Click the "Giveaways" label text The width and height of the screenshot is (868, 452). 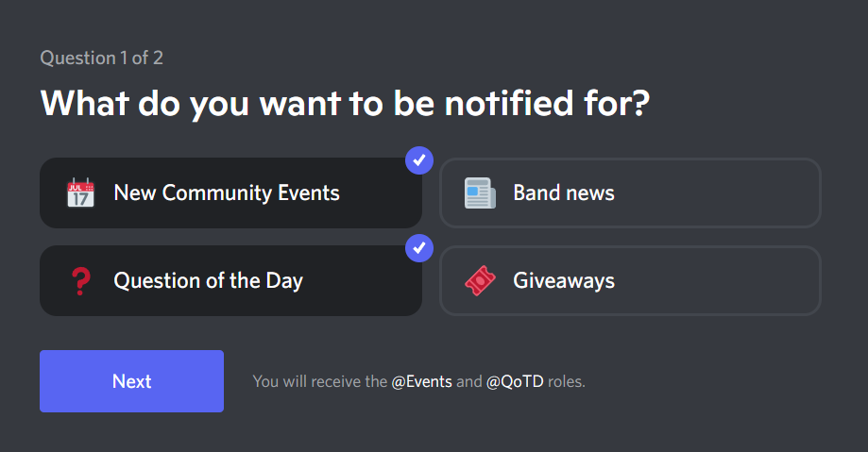(563, 281)
